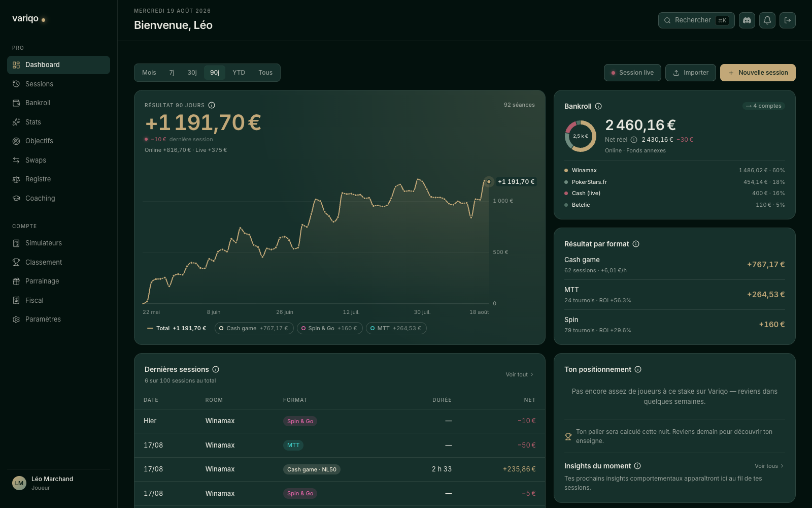Open Voir tous insights link
Viewport: 812px width, 508px height.
tap(769, 466)
